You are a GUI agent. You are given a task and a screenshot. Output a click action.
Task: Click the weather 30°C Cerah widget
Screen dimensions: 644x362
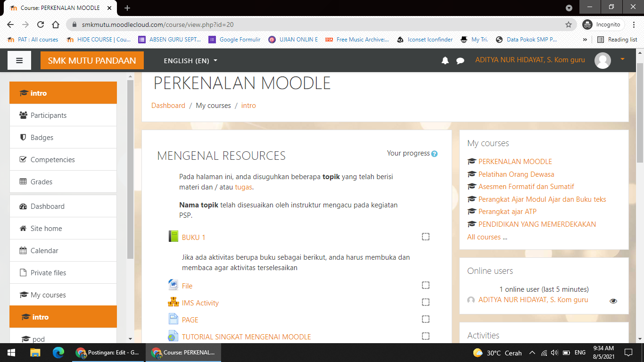click(498, 353)
